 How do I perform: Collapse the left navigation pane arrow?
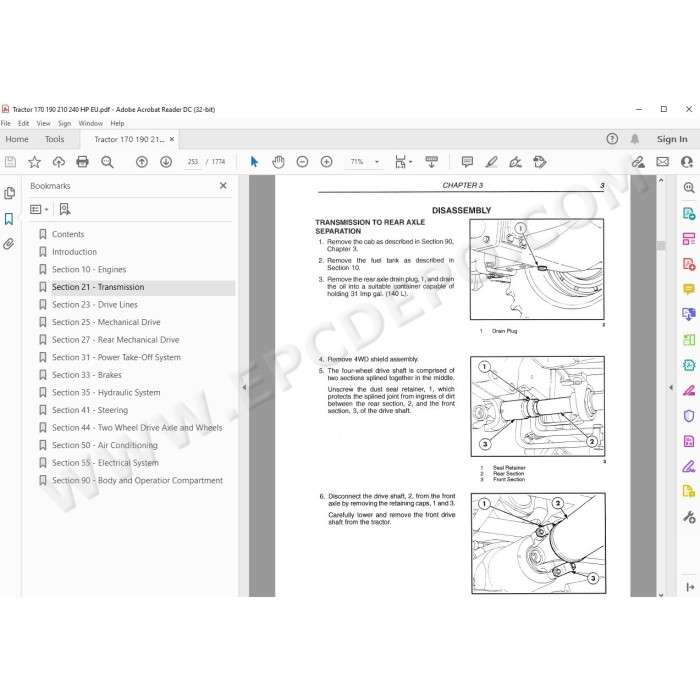(244, 388)
